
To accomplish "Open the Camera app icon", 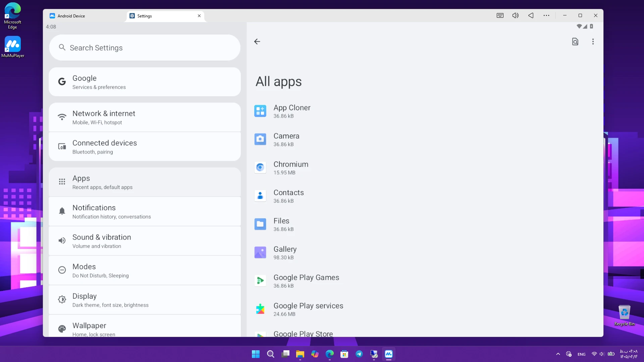I will coord(260,139).
